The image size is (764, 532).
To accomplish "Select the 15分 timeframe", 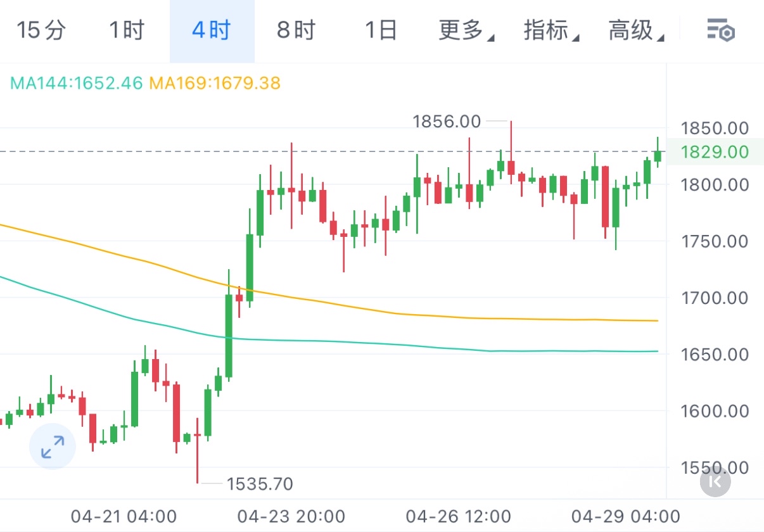I will click(x=41, y=30).
